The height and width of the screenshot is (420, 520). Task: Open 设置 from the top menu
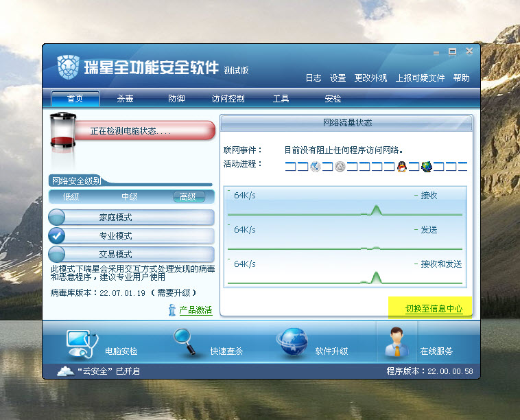[x=338, y=78]
